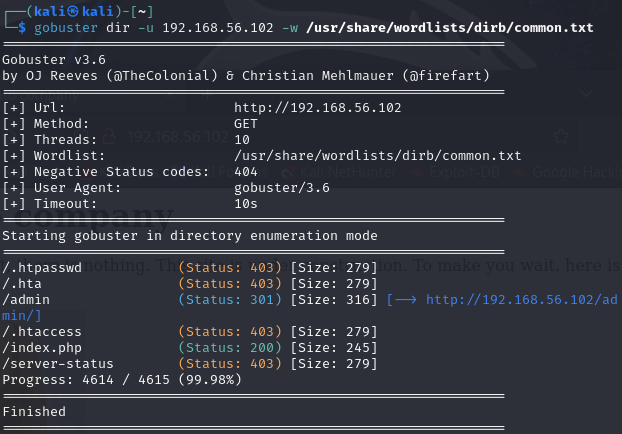Click the faint bookmark star icon

click(561, 136)
